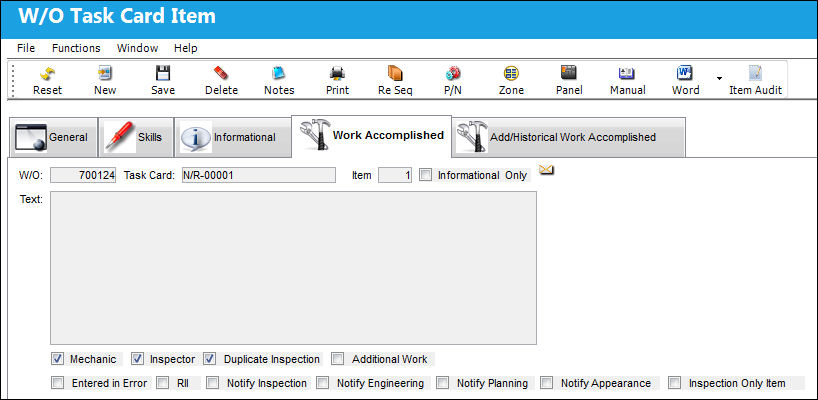Enable the Notify Engineering checkbox
Image resolution: width=818 pixels, height=400 pixels.
coord(323,383)
